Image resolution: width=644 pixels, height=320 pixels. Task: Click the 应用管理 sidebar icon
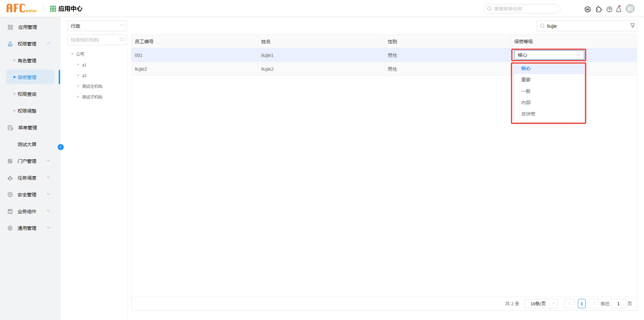[x=10, y=27]
